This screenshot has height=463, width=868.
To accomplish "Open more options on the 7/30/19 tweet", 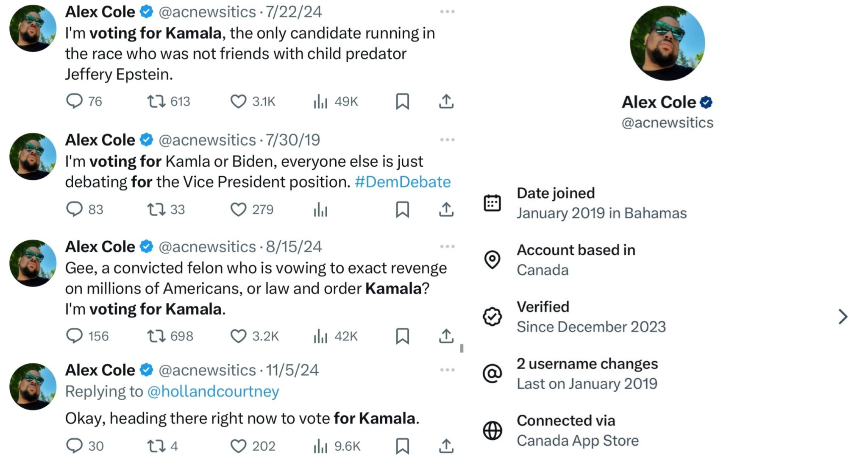I will (x=447, y=140).
